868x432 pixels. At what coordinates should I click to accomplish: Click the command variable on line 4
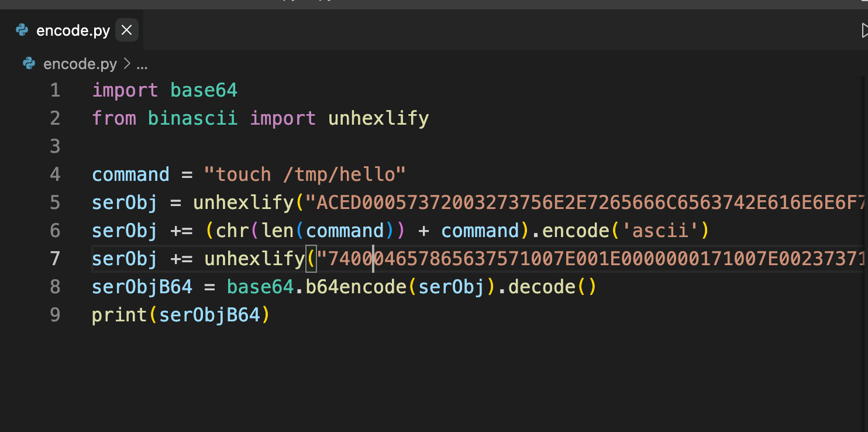(x=130, y=174)
